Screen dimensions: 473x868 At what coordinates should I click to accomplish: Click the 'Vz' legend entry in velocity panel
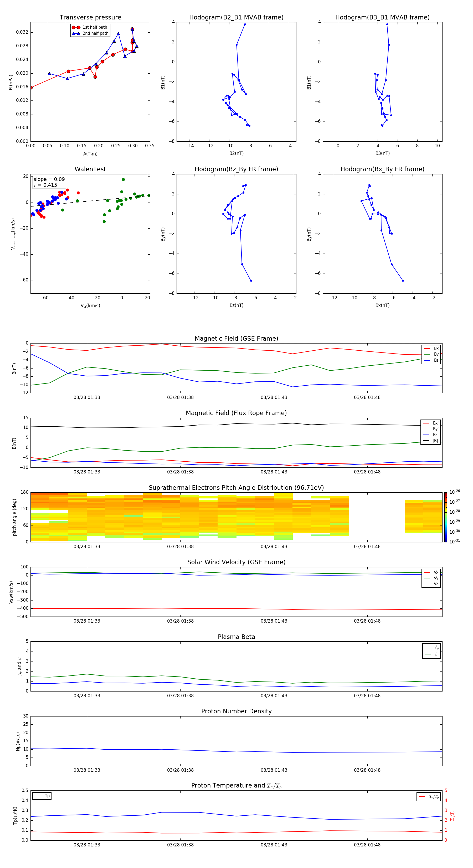click(431, 584)
